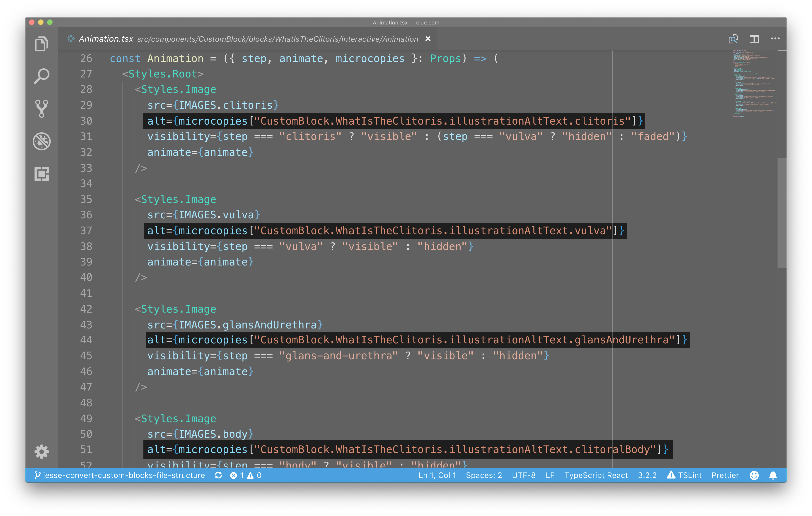Change language mode from TypeScript React
The image size is (812, 516).
coord(596,475)
